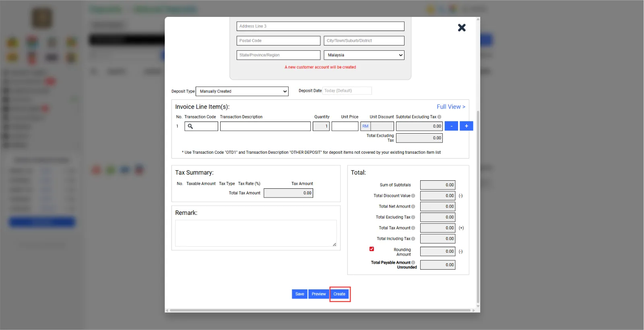Viewport: 644px width, 330px height.
Task: Click info icon beside Total Tax Amount in Total section
Action: click(413, 228)
